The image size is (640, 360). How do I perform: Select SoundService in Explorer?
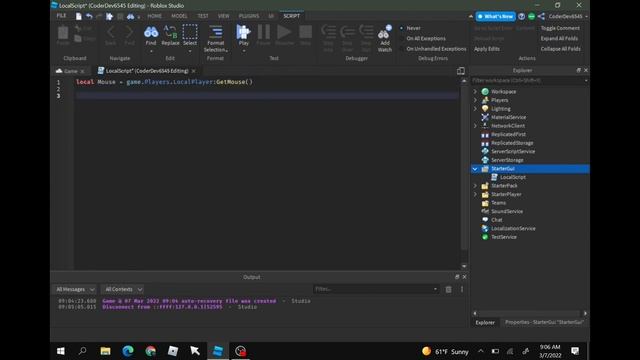[507, 211]
